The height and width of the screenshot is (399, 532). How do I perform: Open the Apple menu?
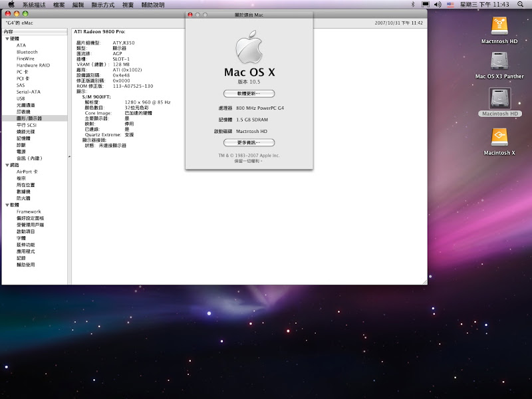tap(11, 5)
